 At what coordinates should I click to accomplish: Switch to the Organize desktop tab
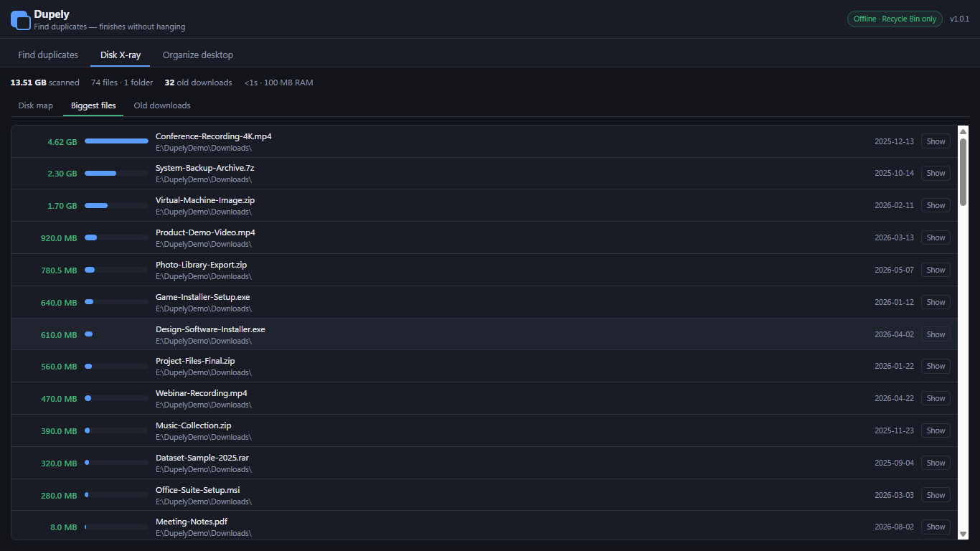(x=198, y=55)
